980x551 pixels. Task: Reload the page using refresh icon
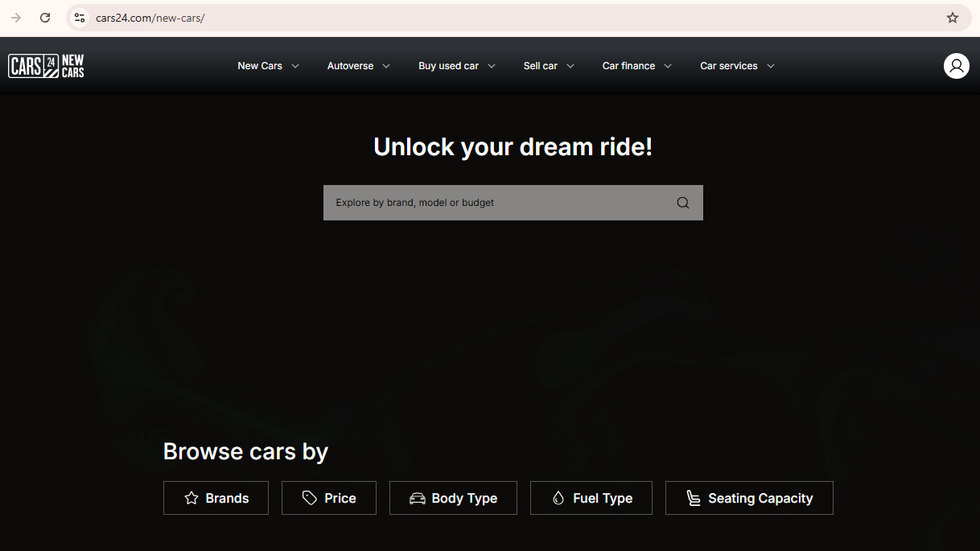45,18
